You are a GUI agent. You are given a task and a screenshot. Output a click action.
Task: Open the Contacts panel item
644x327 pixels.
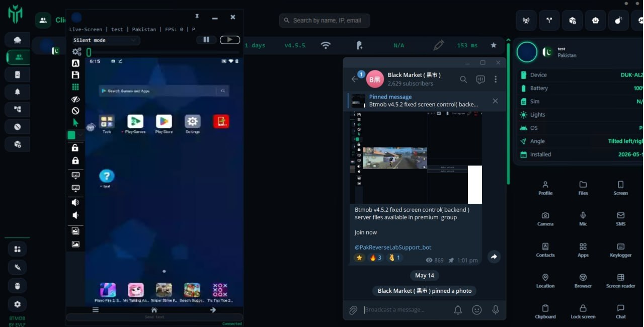click(x=545, y=250)
